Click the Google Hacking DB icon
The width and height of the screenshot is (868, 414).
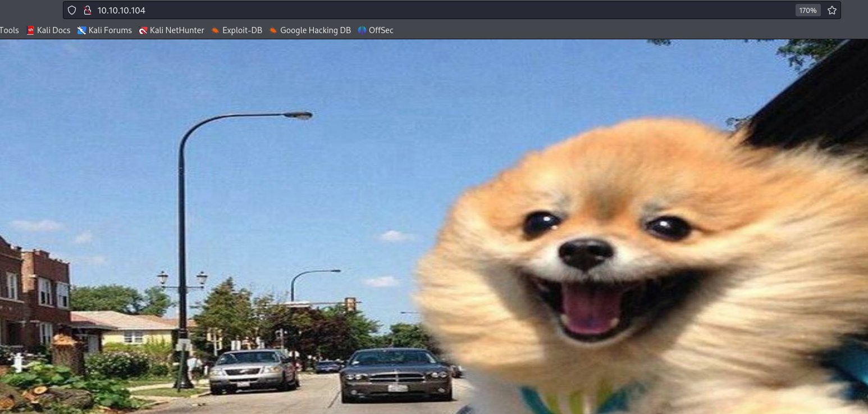point(273,30)
